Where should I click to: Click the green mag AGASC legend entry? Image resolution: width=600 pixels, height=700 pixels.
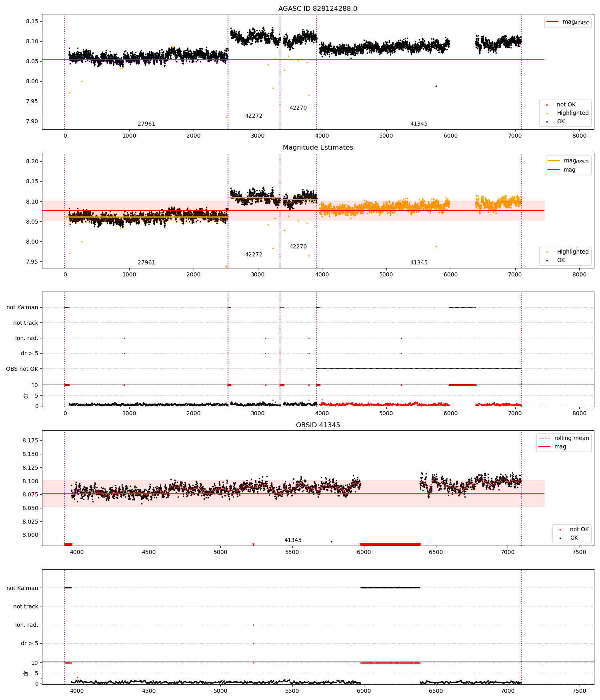click(x=568, y=22)
